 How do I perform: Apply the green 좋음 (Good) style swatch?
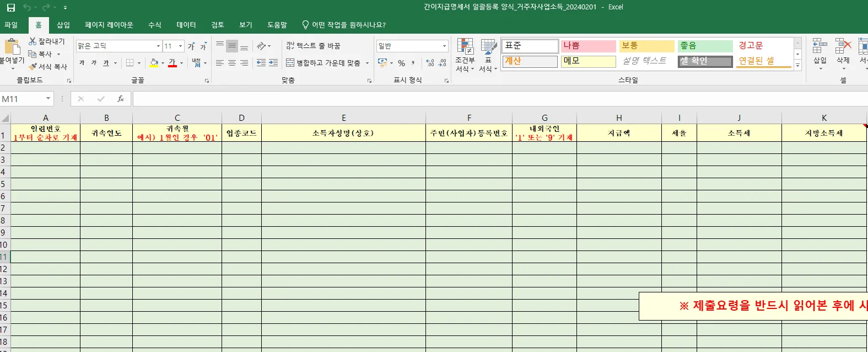tap(705, 46)
